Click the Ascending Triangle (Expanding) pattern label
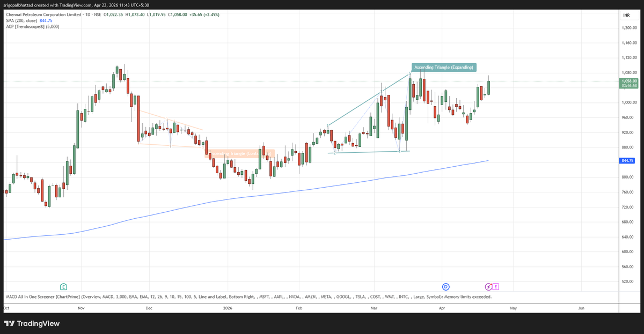This screenshot has height=334, width=644. click(x=443, y=67)
